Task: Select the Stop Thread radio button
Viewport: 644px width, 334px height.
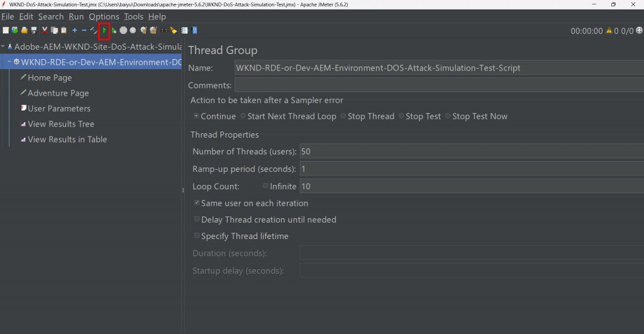Action: pyautogui.click(x=343, y=116)
